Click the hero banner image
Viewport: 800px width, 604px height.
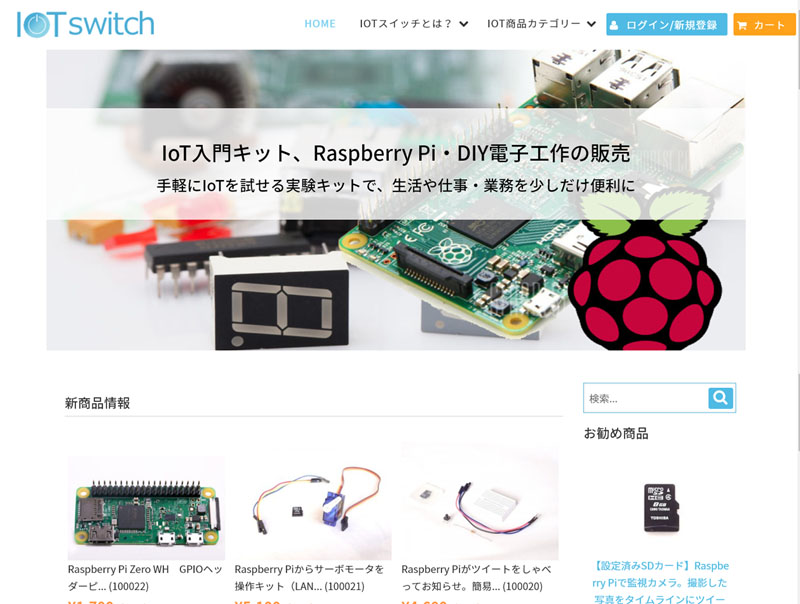(396, 200)
